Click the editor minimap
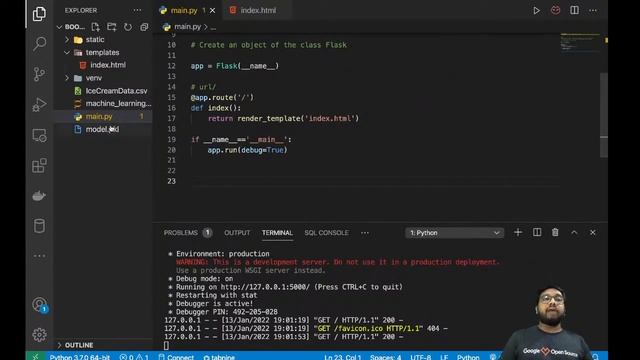 [x=580, y=43]
